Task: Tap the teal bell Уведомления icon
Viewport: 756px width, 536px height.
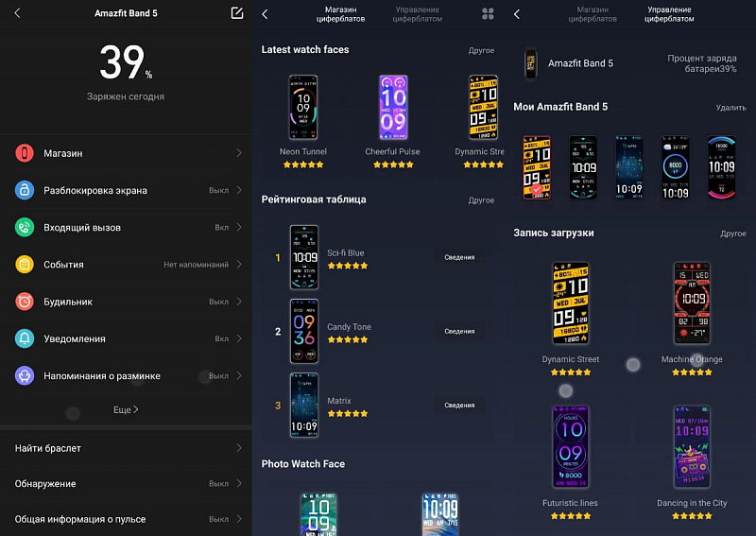Action: (25, 338)
